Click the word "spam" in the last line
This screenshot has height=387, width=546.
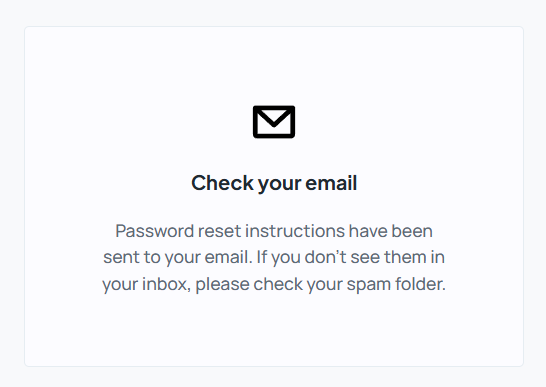click(x=369, y=285)
